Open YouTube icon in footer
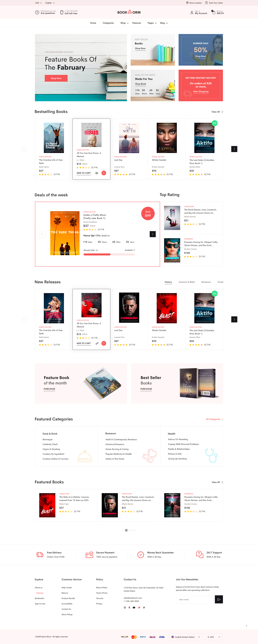The width and height of the screenshot is (258, 644). click(134, 608)
